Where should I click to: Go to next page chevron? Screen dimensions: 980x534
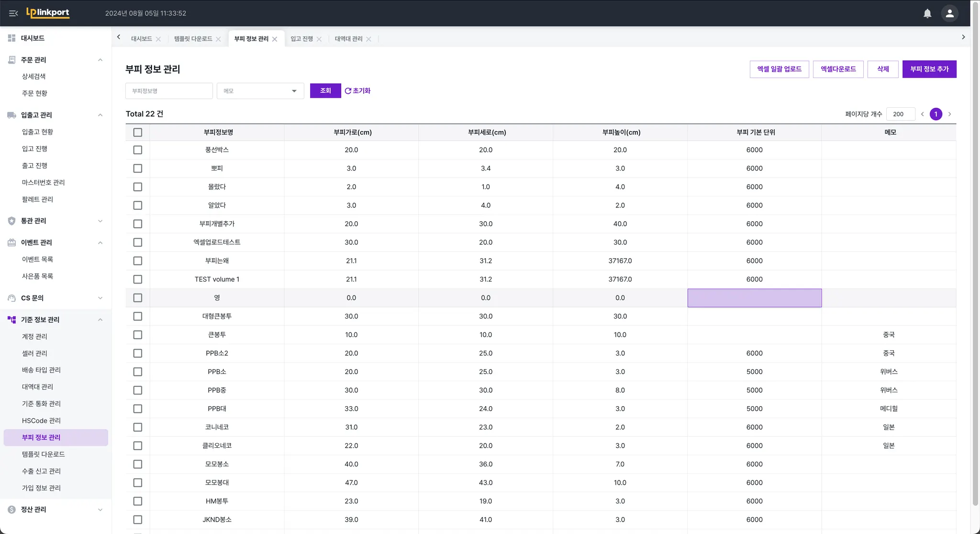(x=950, y=114)
